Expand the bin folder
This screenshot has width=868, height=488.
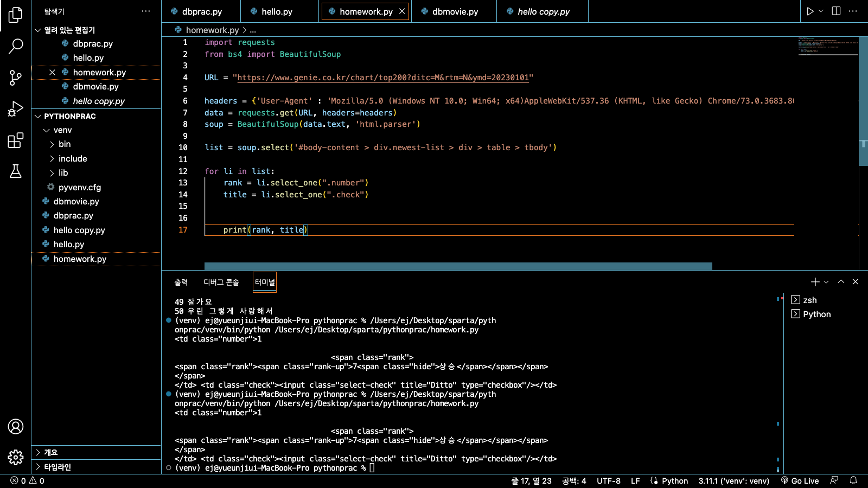(96, 144)
